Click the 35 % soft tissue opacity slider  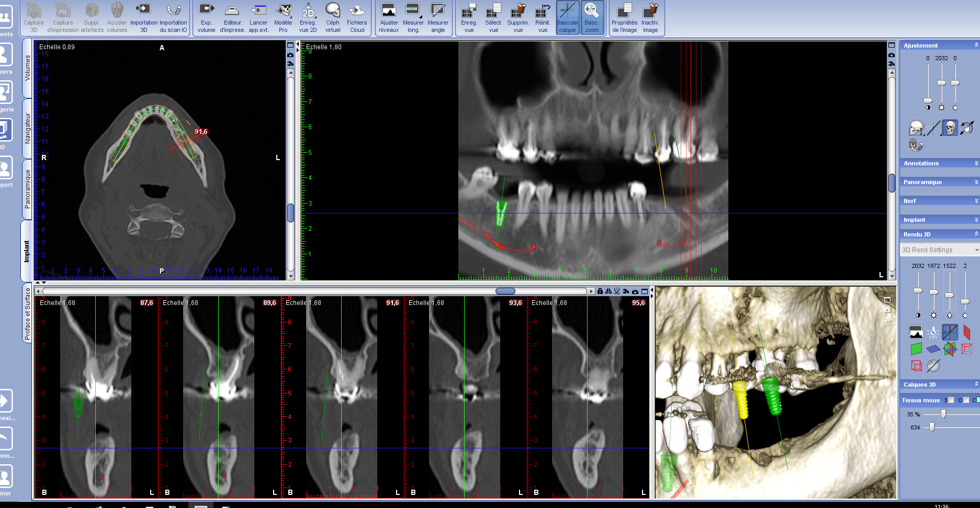point(943,414)
